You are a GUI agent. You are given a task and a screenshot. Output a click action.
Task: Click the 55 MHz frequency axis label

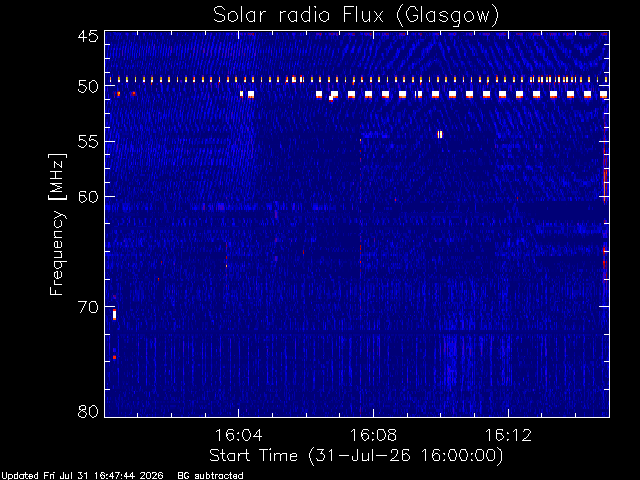tap(88, 142)
